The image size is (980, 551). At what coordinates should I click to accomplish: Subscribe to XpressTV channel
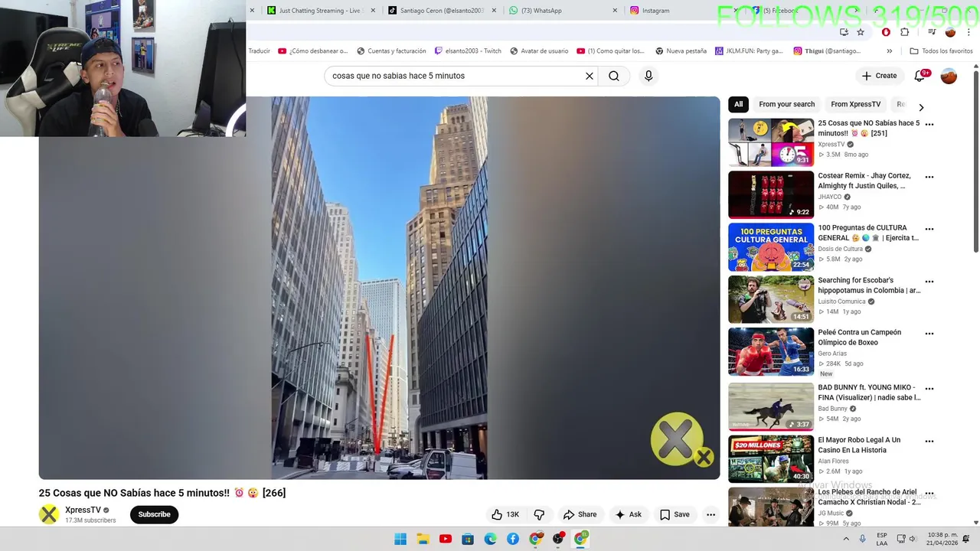coord(154,514)
